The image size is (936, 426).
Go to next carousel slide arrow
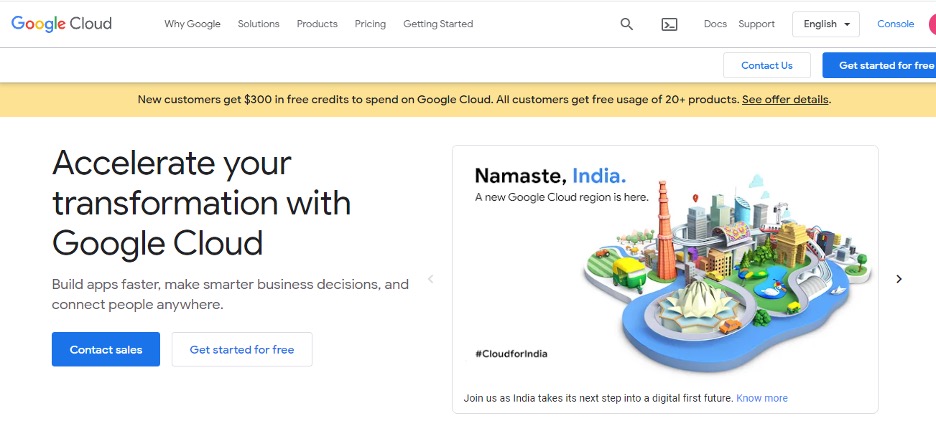[899, 279]
